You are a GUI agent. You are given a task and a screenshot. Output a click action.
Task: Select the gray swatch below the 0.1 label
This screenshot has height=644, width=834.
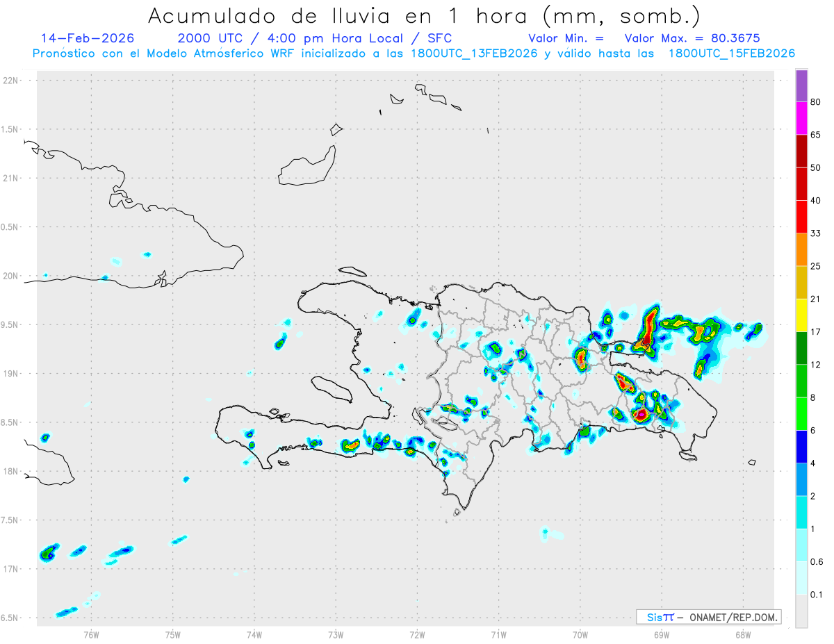[x=801, y=611]
